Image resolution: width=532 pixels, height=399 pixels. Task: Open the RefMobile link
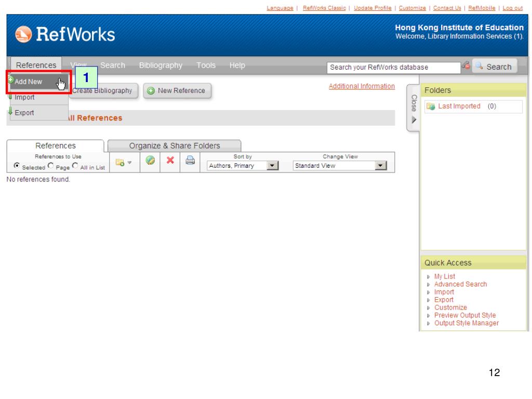point(482,8)
